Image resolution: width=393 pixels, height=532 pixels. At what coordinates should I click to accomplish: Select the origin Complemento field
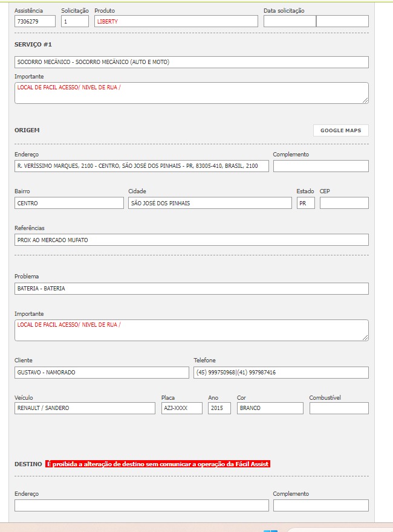pos(320,166)
